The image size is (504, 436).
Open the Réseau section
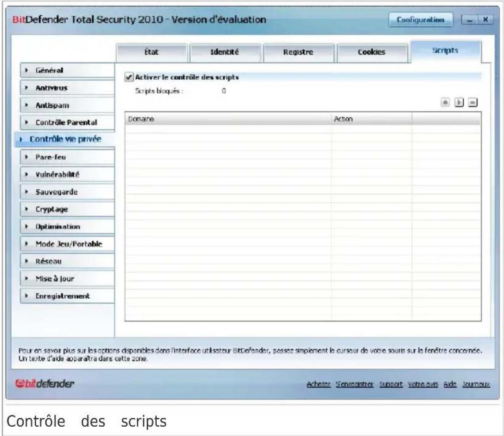point(68,261)
